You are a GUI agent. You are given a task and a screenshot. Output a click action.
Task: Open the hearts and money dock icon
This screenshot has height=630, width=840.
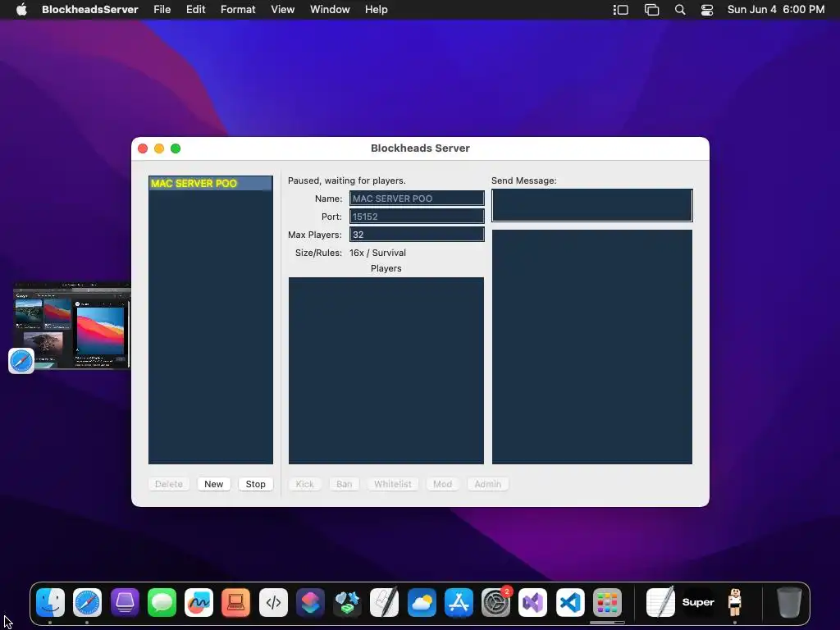pos(347,602)
